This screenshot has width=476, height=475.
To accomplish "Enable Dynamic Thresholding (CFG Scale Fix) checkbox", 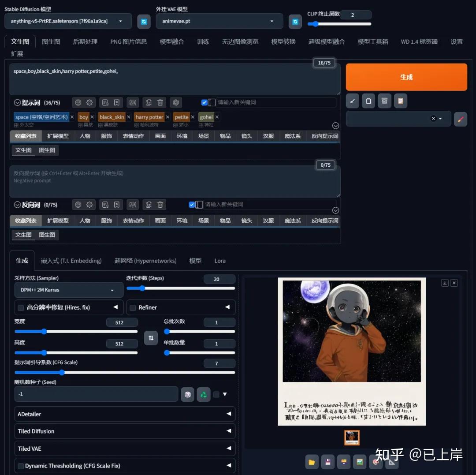I will (21, 466).
